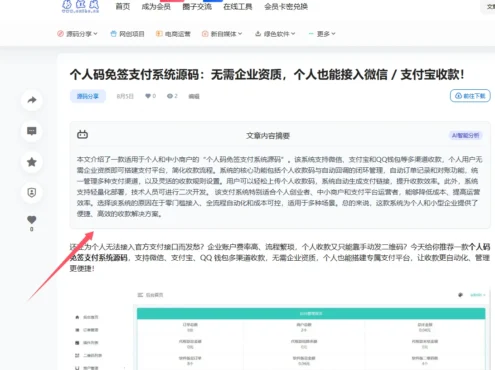Click the 编辑 edit link

(x=194, y=96)
